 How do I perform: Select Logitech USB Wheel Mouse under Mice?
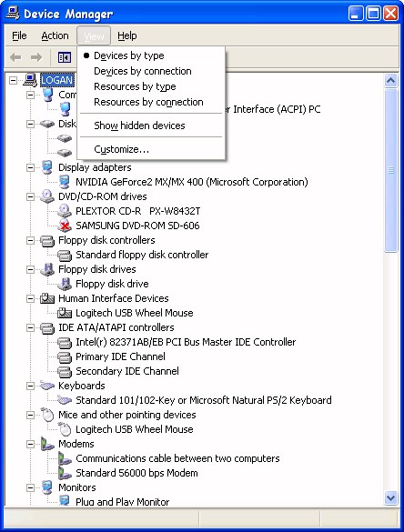(x=134, y=429)
